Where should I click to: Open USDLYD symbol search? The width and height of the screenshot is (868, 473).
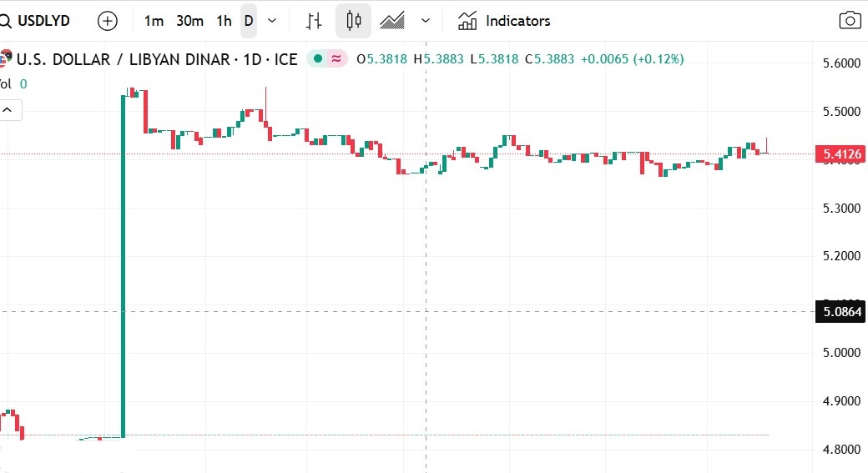43,21
